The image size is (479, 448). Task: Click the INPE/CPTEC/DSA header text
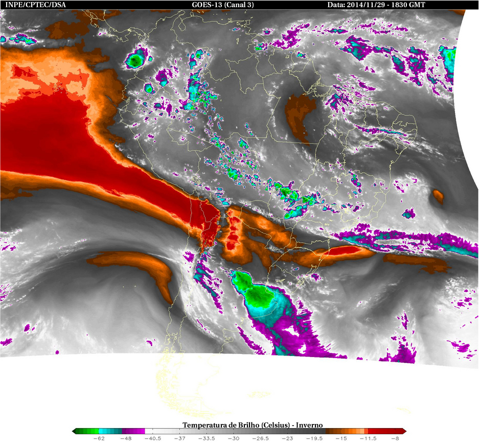[x=35, y=5]
